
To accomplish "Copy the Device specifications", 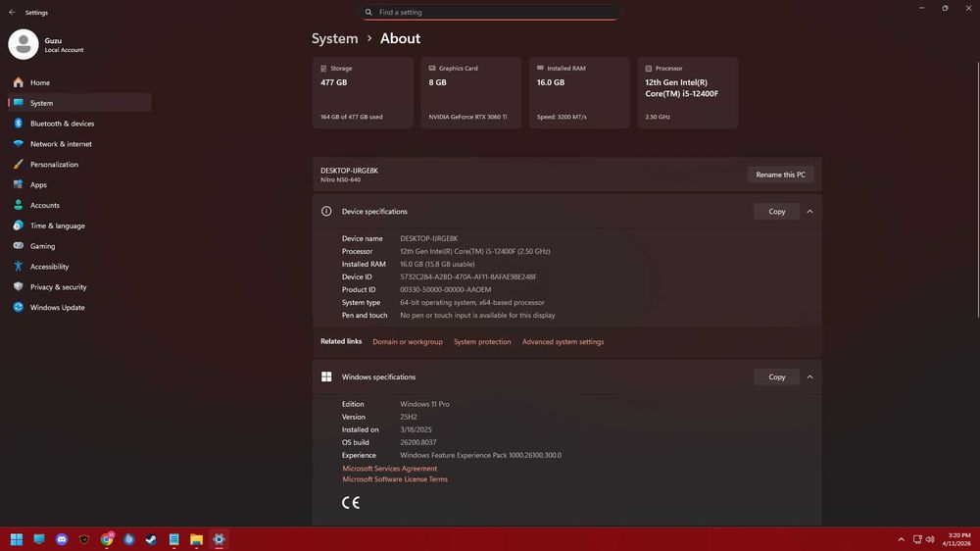I will (776, 212).
